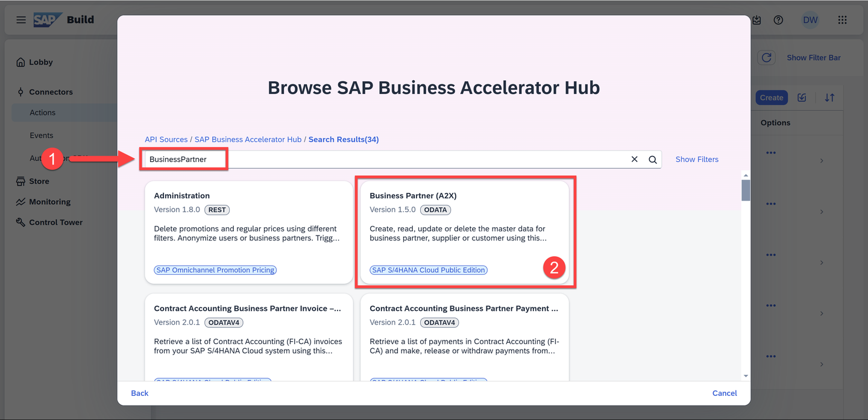
Task: Open the help question mark icon
Action: [778, 20]
